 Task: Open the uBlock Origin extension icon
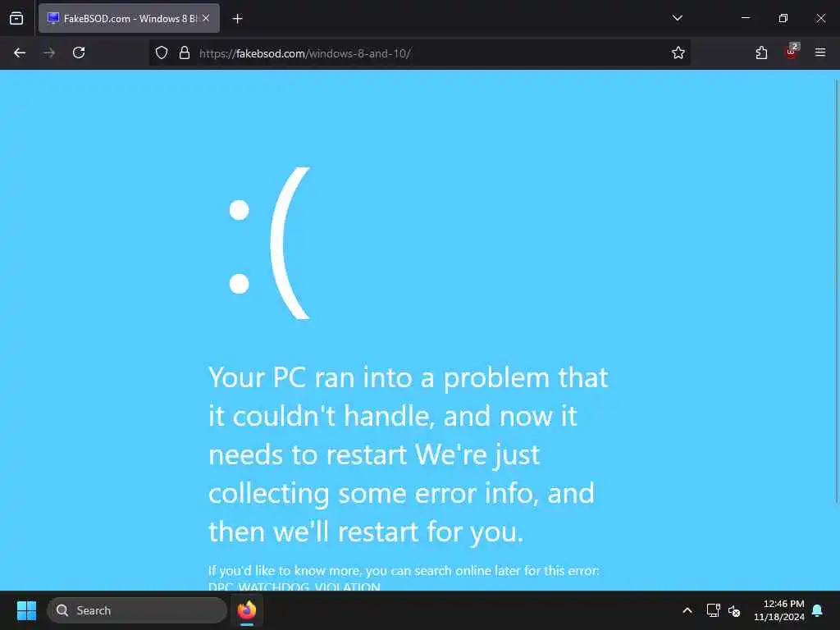click(791, 52)
